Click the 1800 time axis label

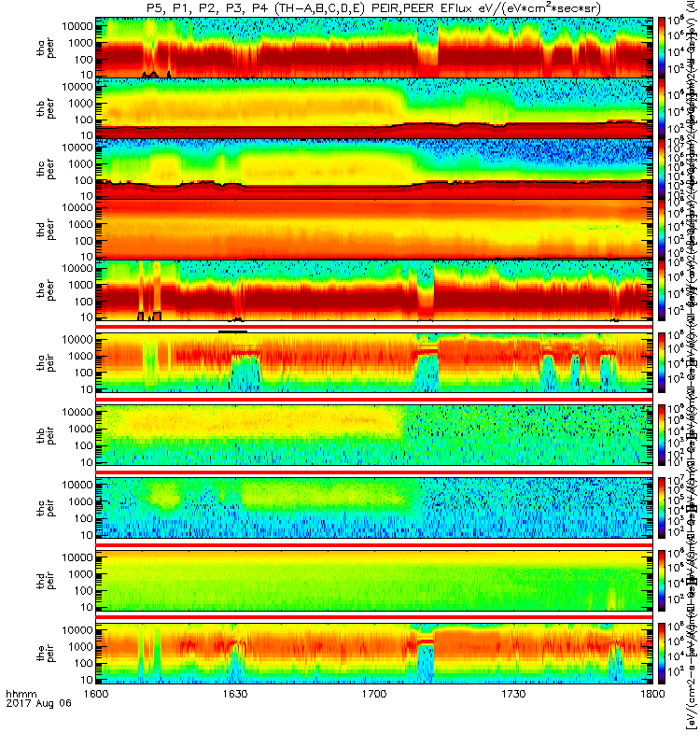652,694
